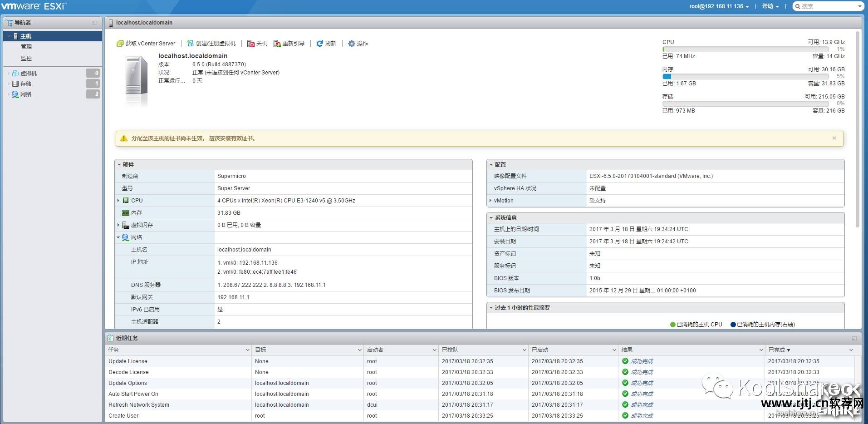Expand virtual machines node in navigator
Image resolution: width=868 pixels, height=424 pixels.
pos(9,73)
